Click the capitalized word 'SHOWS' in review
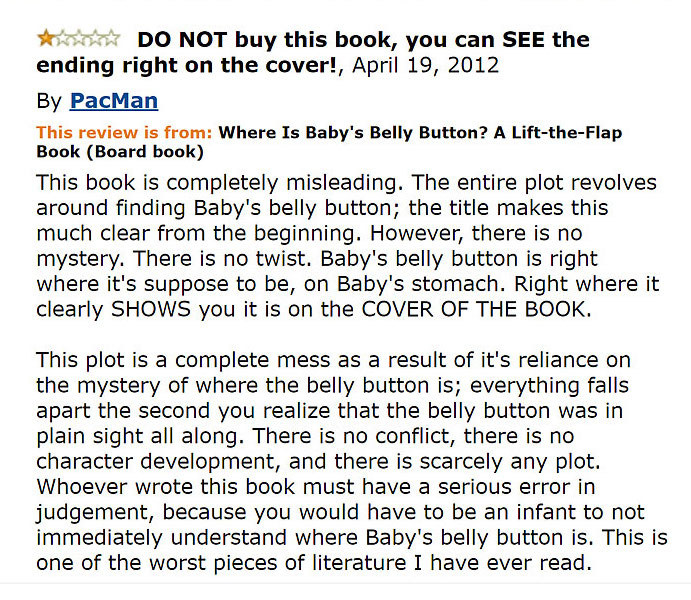This screenshot has height=600, width=691. pyautogui.click(x=151, y=309)
